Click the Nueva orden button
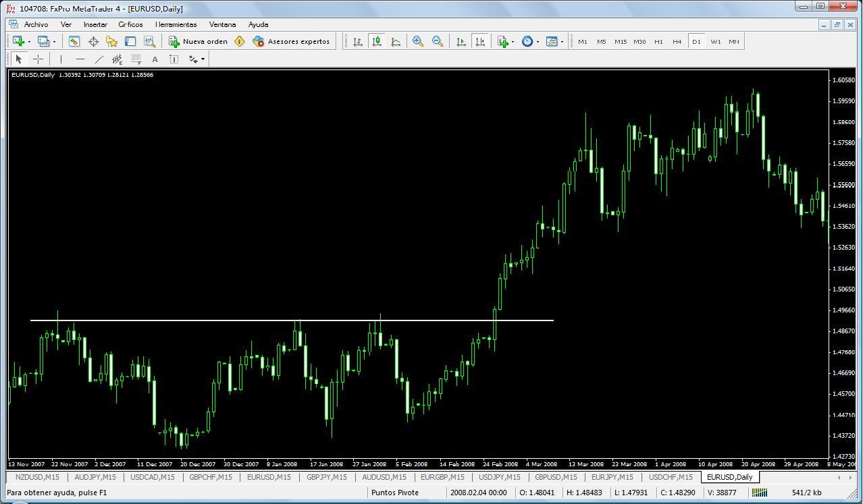 click(199, 41)
